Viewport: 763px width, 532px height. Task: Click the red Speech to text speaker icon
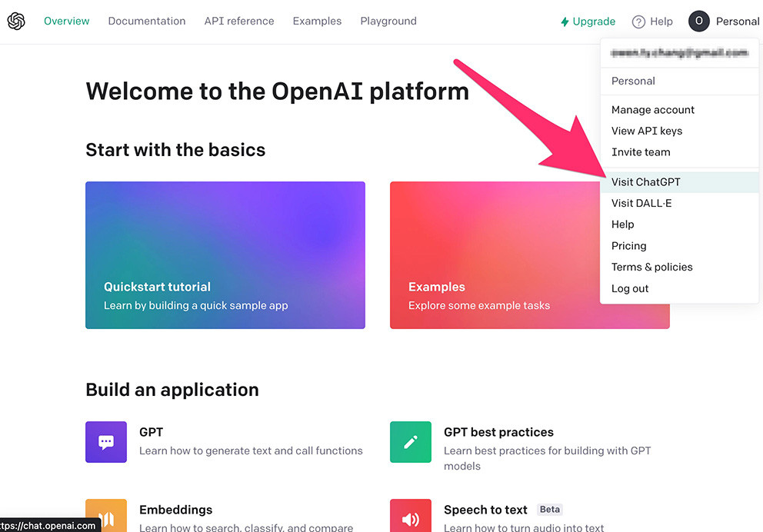point(411,515)
